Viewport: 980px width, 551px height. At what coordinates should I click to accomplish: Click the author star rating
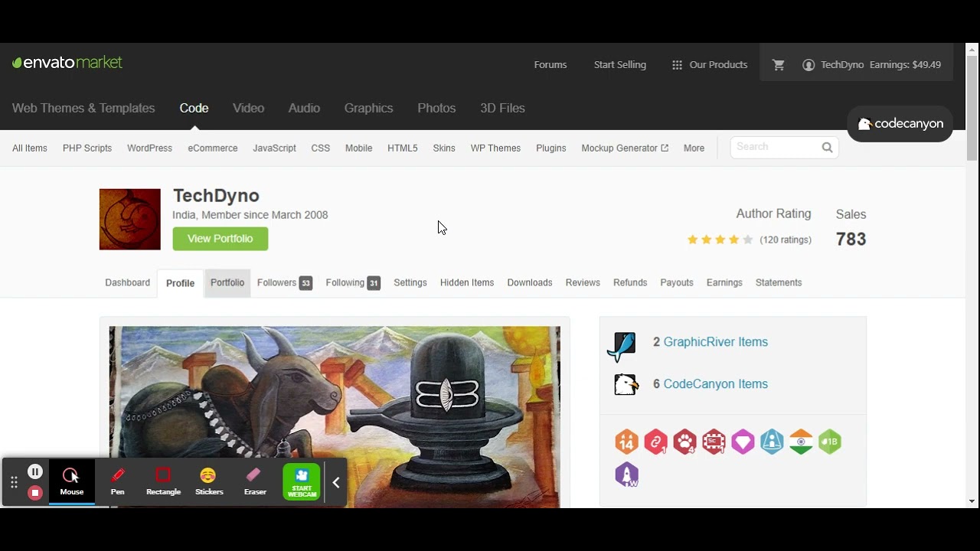click(720, 240)
